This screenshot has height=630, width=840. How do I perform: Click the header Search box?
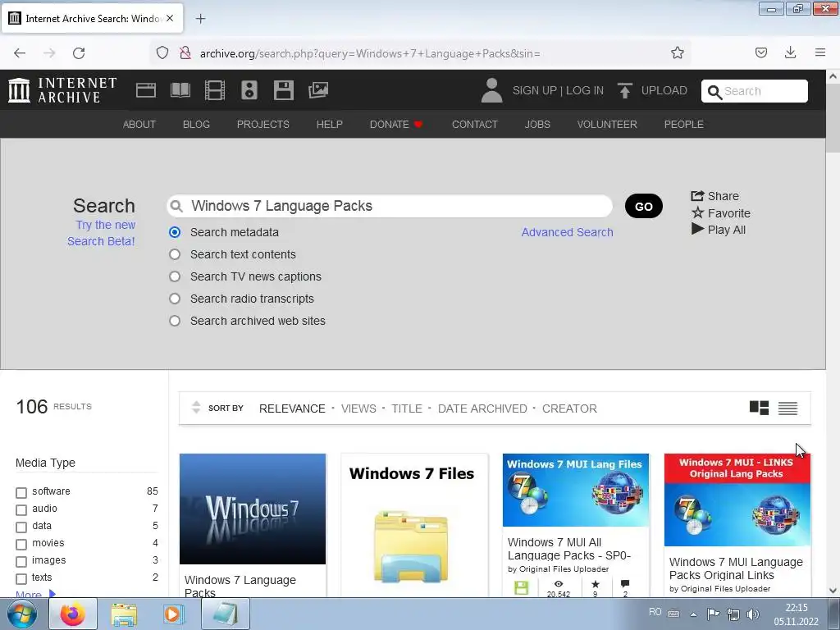coord(755,91)
